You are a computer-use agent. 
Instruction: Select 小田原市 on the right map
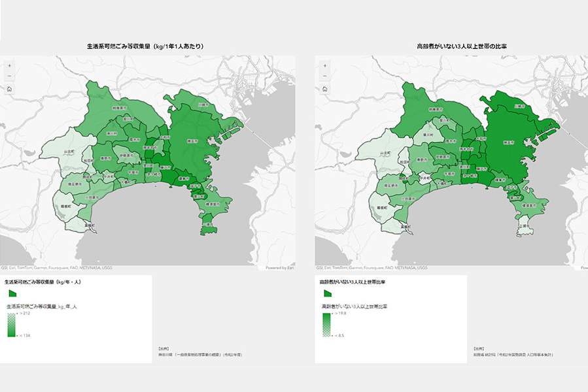(407, 197)
